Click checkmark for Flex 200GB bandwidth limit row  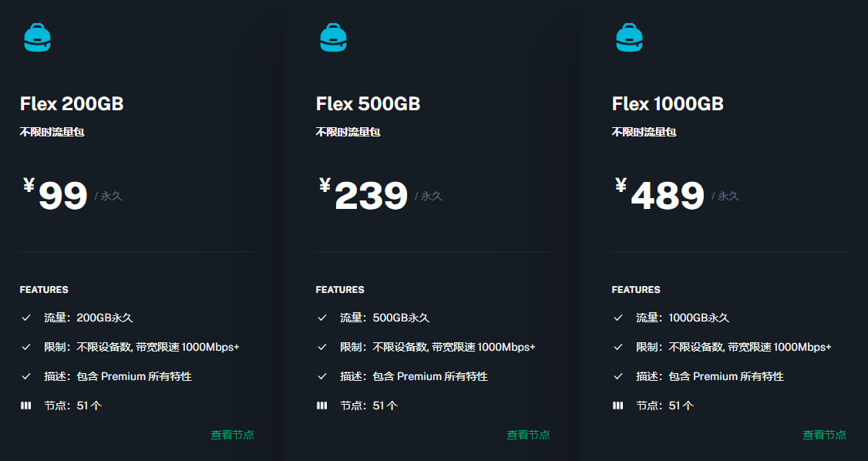coord(26,347)
